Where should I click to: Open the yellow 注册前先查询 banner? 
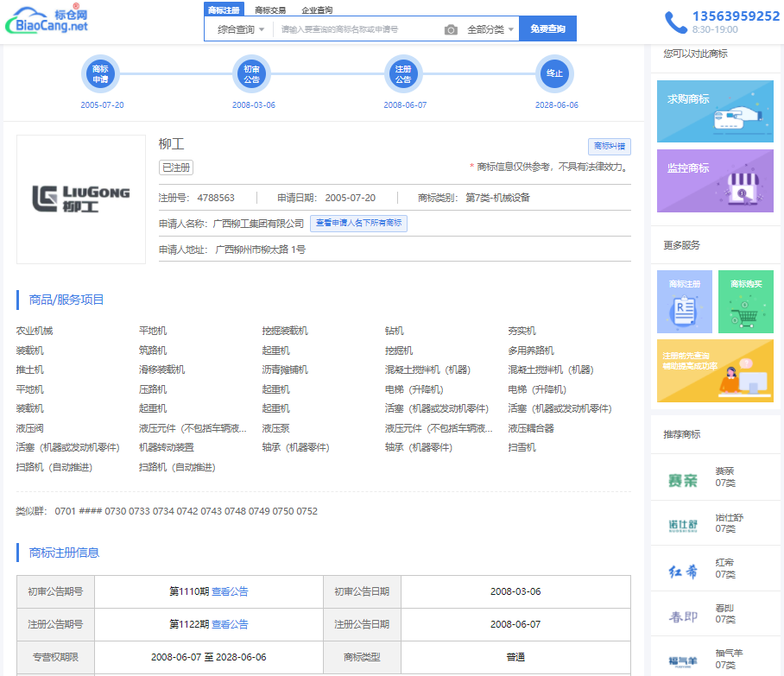(715, 370)
